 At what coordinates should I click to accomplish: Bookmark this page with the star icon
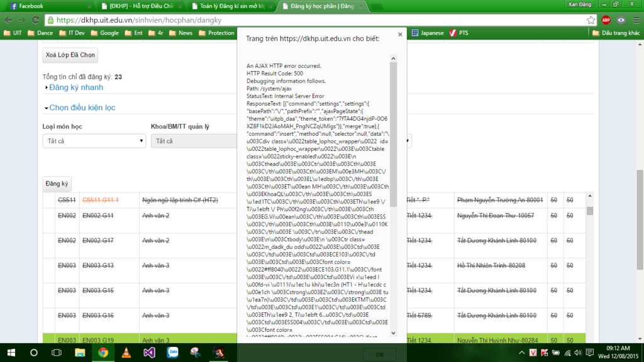(591, 20)
